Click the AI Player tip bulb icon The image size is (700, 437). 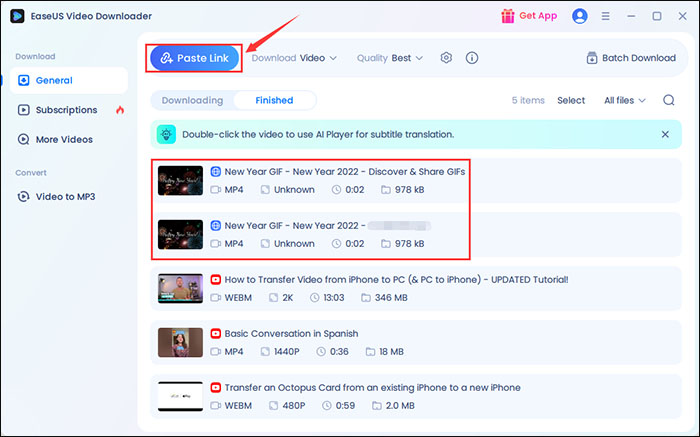coord(166,134)
